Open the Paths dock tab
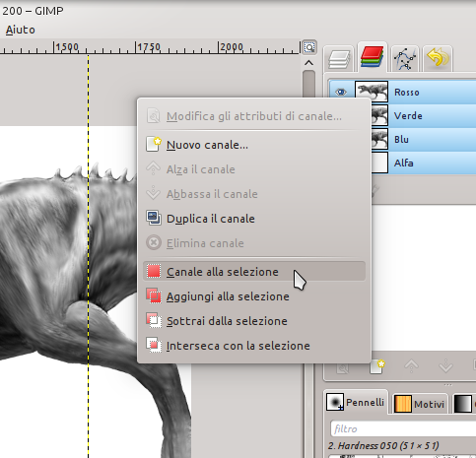 [x=405, y=59]
